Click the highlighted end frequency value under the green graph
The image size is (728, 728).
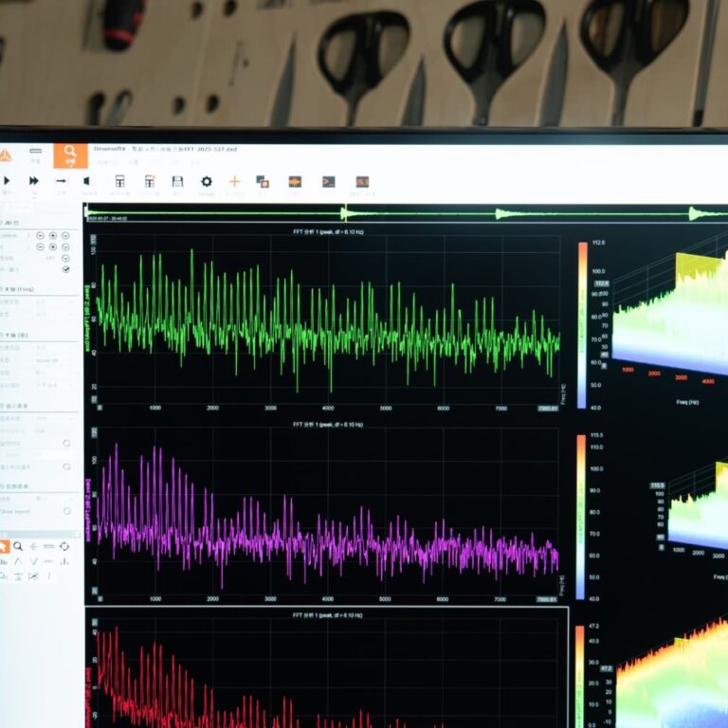click(548, 409)
